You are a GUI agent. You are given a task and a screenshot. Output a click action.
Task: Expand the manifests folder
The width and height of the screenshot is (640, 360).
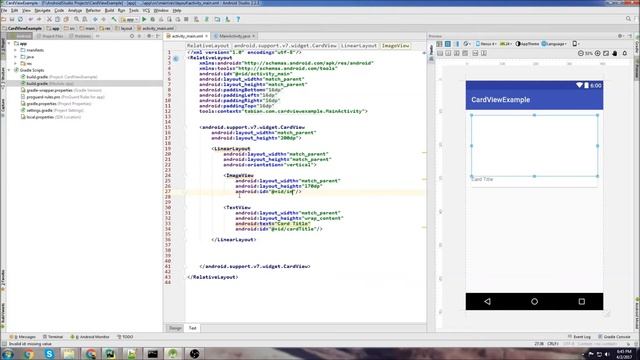[16, 50]
